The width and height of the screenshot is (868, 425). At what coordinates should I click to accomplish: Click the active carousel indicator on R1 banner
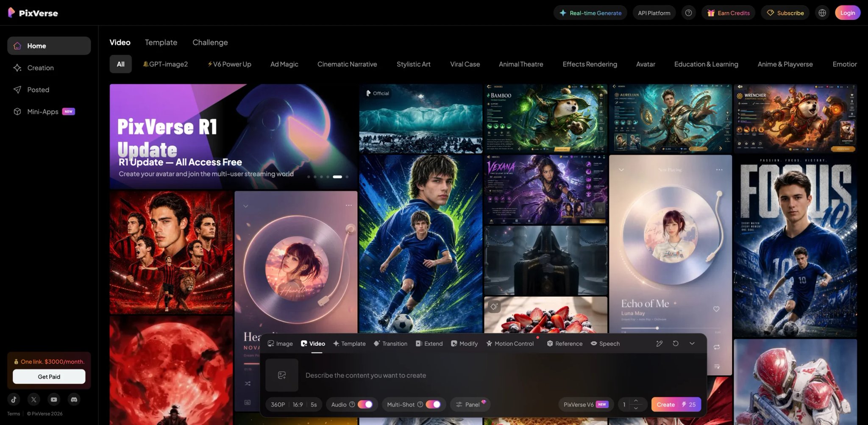tap(337, 177)
